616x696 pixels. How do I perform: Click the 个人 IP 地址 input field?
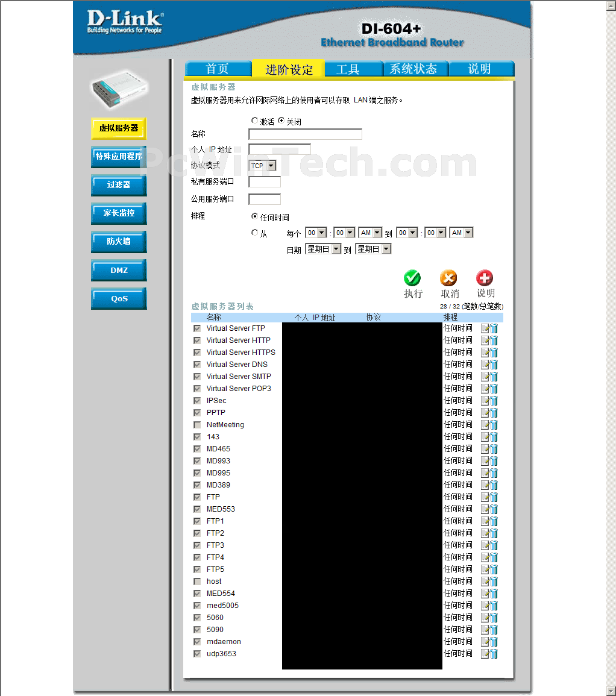click(280, 149)
